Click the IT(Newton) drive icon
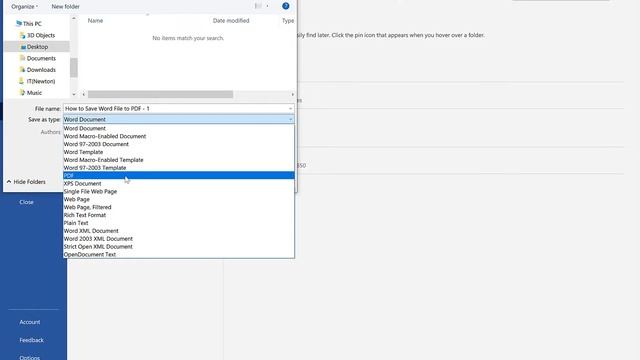Screen dimensions: 640x360 coord(22,81)
